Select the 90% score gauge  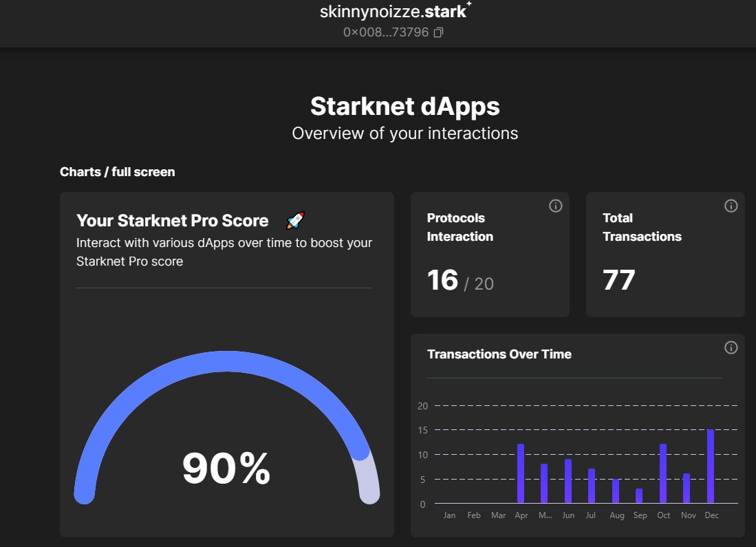226,468
